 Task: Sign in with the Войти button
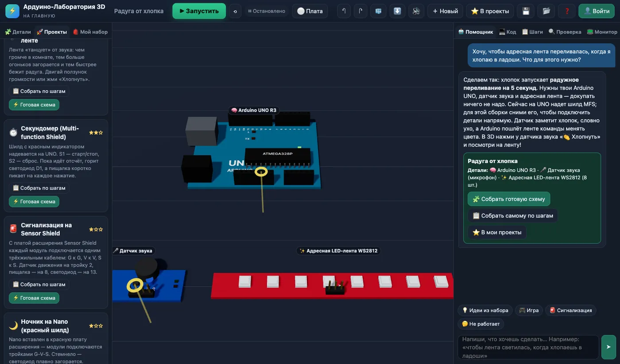[597, 11]
